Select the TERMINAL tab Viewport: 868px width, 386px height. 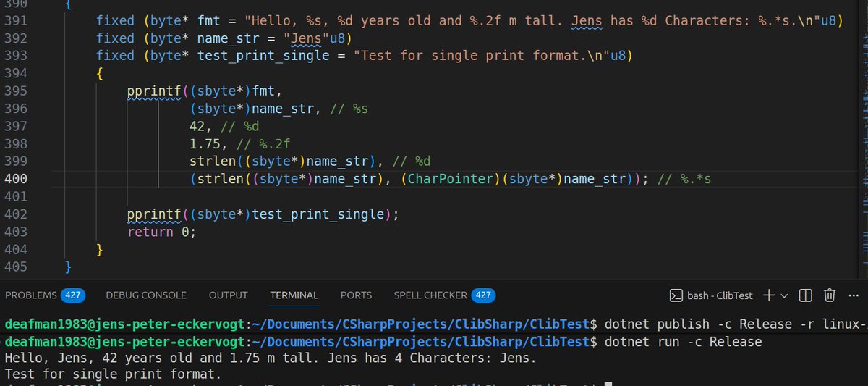click(x=294, y=295)
